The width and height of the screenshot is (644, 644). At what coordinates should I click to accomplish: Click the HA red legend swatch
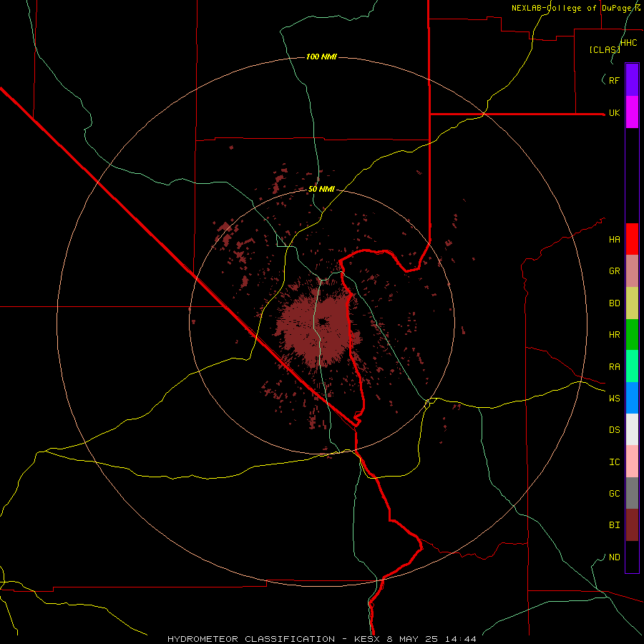coord(632,239)
